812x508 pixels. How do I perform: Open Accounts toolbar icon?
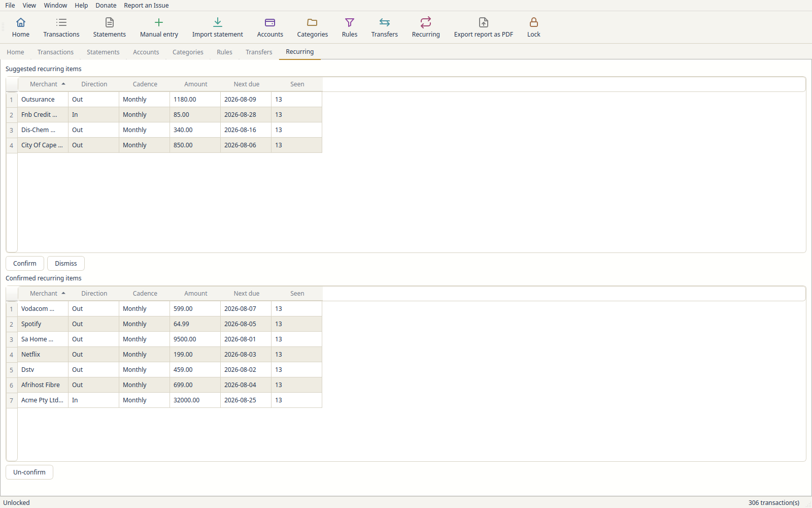270,27
